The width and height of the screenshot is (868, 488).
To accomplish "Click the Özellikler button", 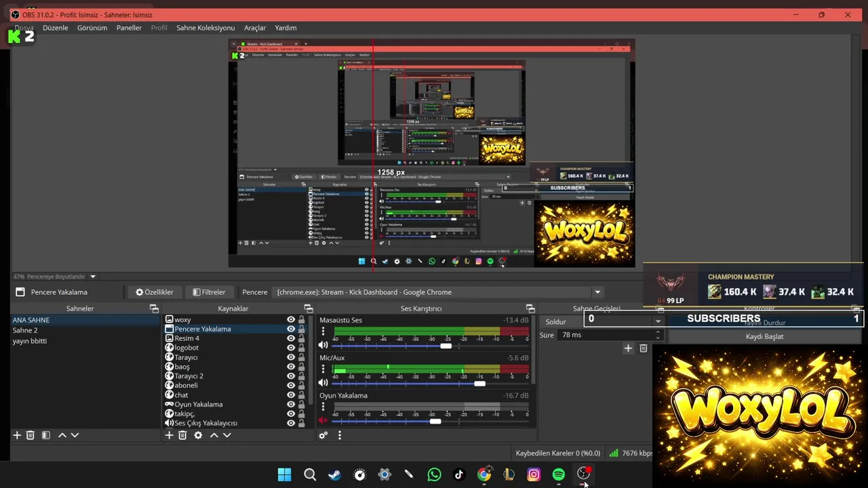I will (x=155, y=292).
